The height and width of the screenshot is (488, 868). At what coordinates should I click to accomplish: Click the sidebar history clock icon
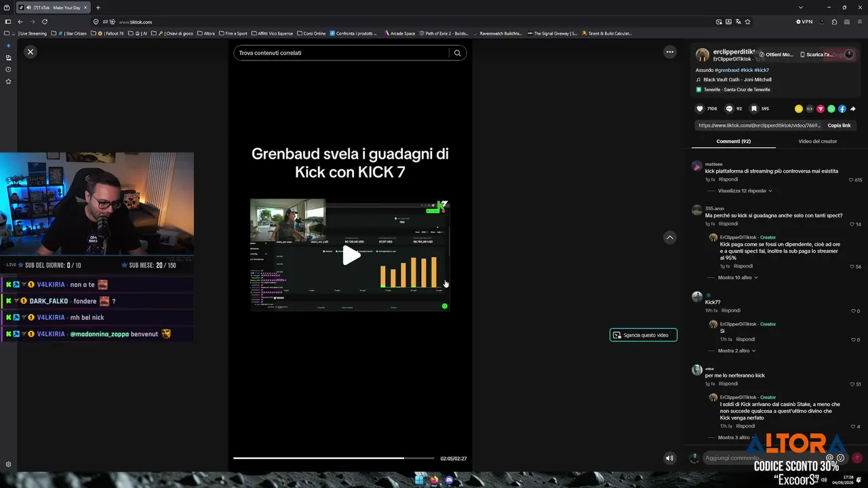(8, 69)
